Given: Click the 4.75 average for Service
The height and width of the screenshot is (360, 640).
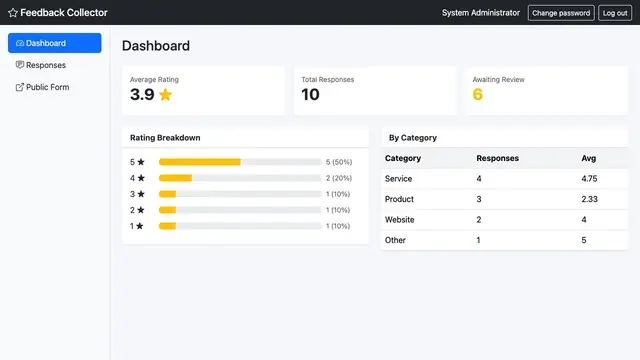Looking at the screenshot, I should tap(589, 179).
